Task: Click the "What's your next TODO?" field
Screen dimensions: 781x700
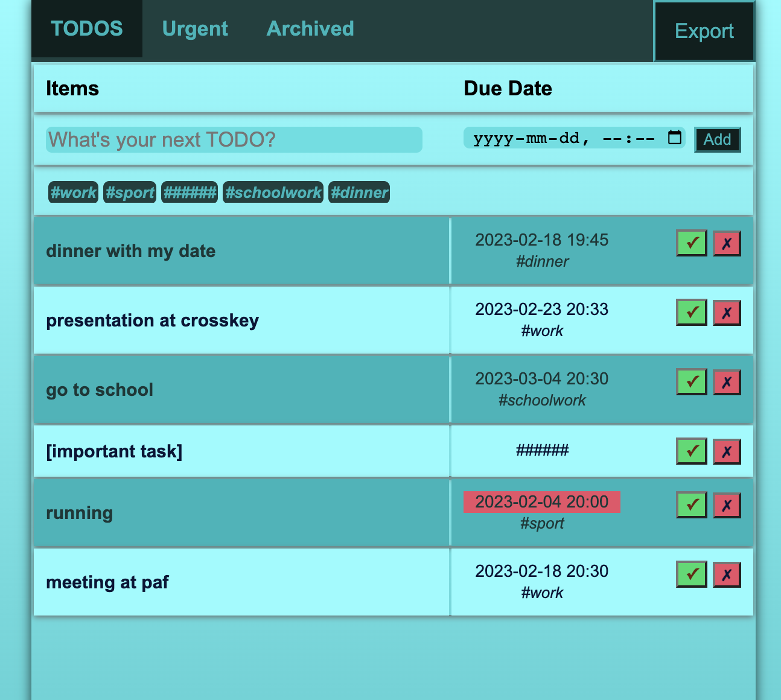Action: (x=234, y=139)
